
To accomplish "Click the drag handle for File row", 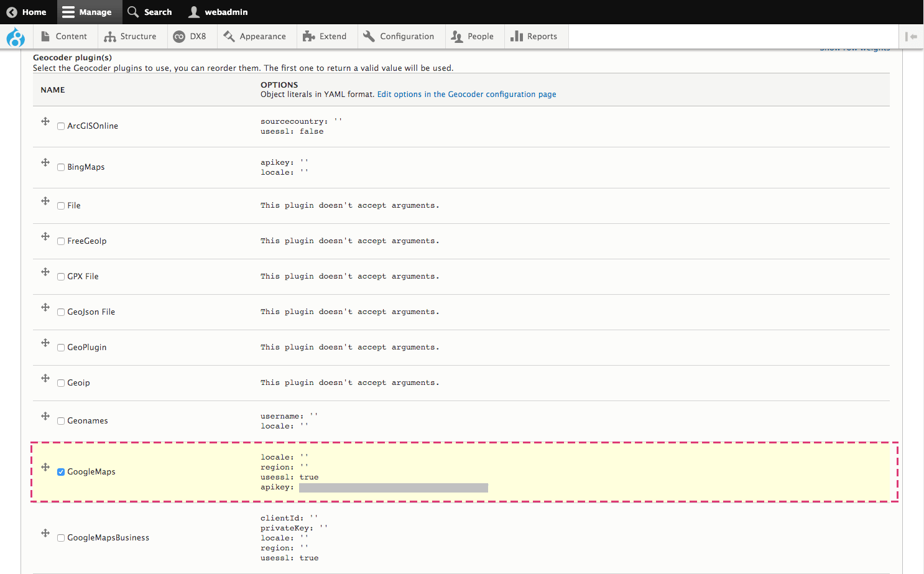I will pyautogui.click(x=45, y=201).
